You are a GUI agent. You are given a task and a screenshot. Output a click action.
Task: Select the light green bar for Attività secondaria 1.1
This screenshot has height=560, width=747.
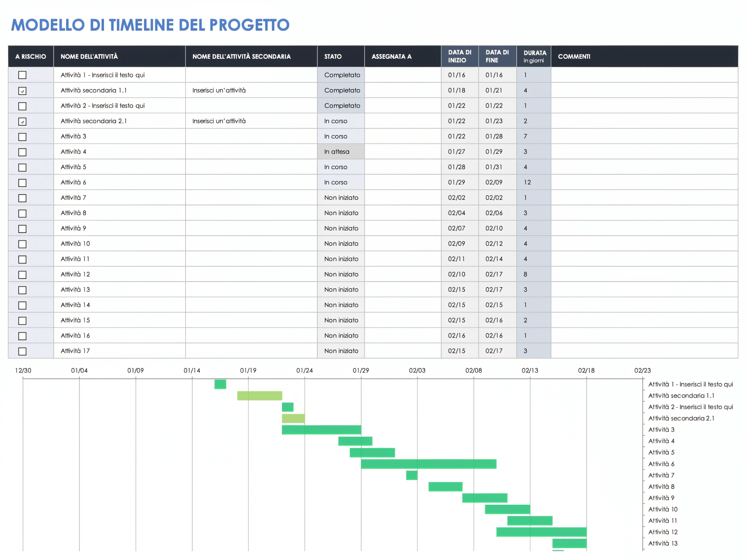(x=260, y=395)
